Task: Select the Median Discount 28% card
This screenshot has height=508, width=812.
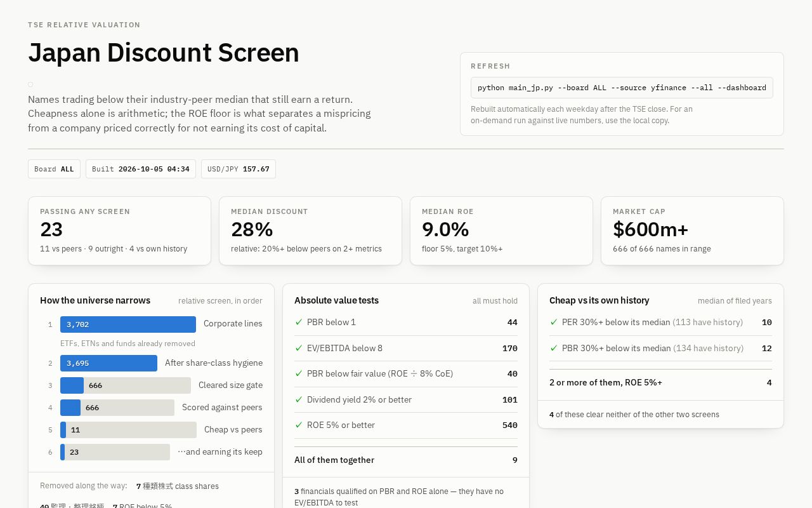Action: click(310, 231)
